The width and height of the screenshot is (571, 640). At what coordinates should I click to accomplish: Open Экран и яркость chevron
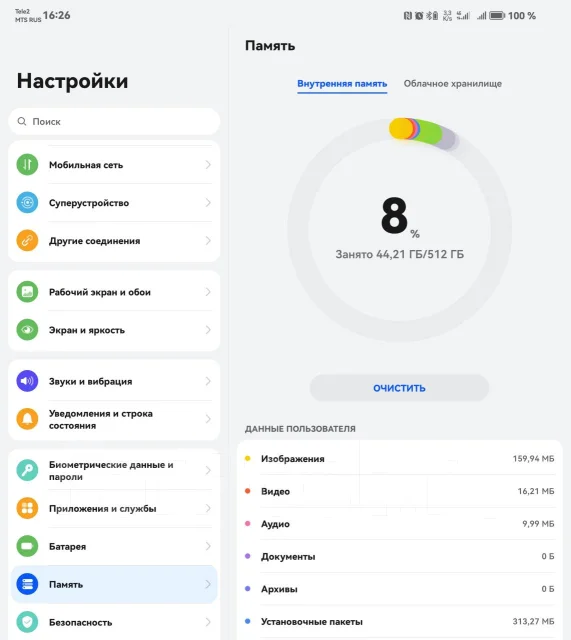tap(208, 330)
